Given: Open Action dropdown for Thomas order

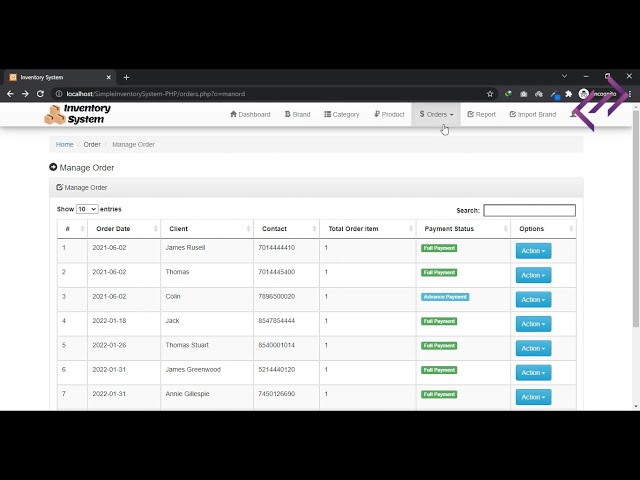Looking at the screenshot, I should (533, 275).
